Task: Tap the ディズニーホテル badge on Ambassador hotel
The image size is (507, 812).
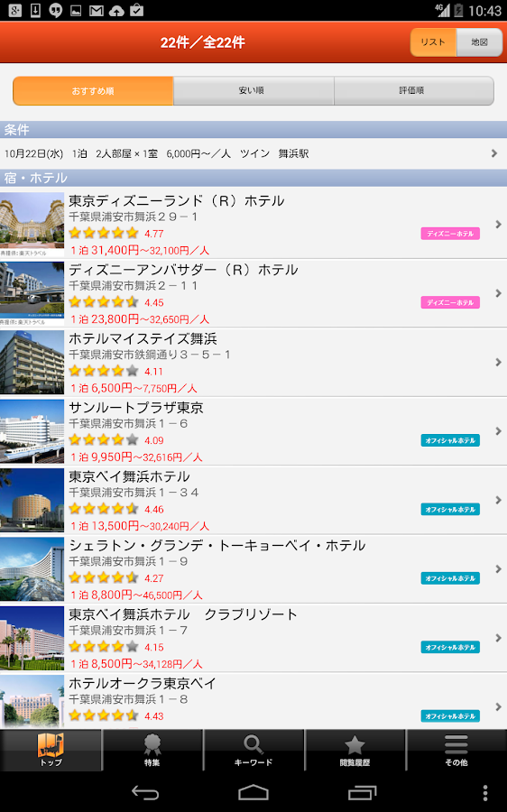Action: click(x=450, y=302)
